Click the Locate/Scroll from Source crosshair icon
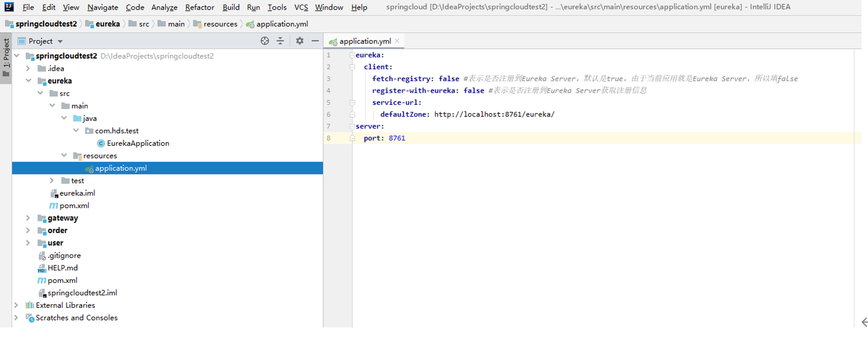Viewport: 868px width, 344px height. (264, 41)
